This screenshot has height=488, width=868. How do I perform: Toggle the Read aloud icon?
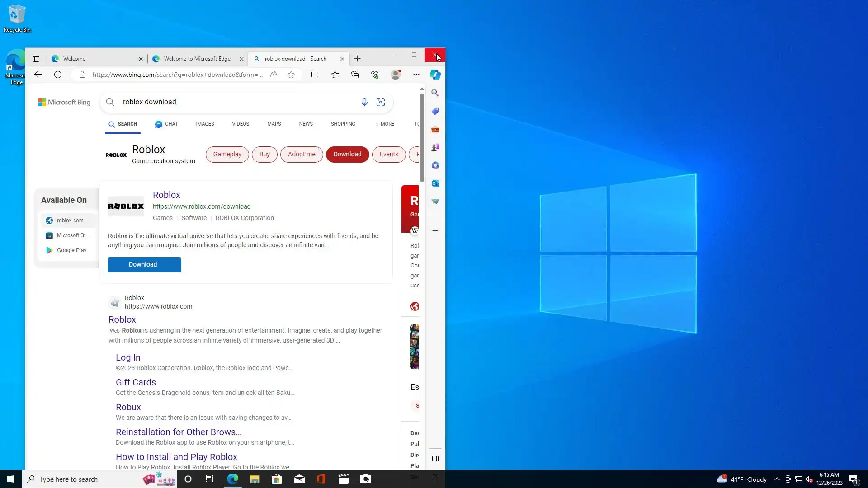click(273, 75)
